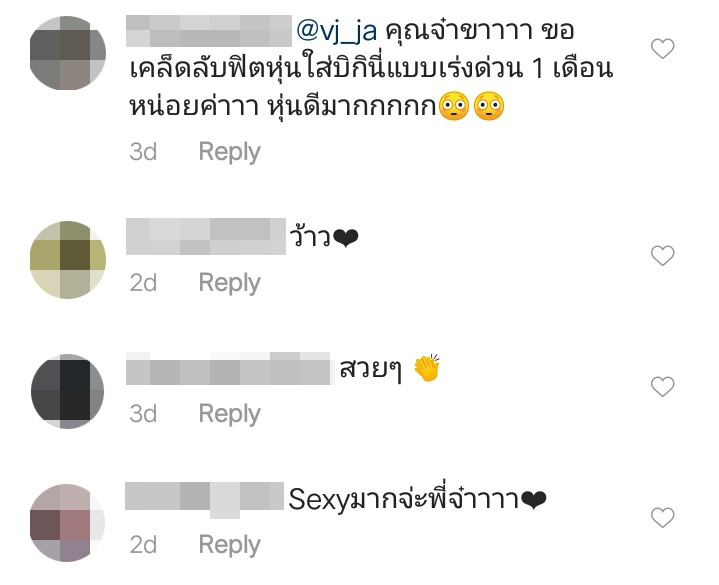719x585 pixels.
Task: Open blurred username before @vj_ja mention
Action: pyautogui.click(x=209, y=31)
